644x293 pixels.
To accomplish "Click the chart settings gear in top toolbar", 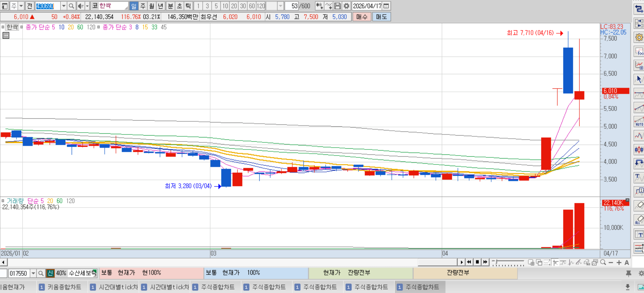I will (346, 6).
